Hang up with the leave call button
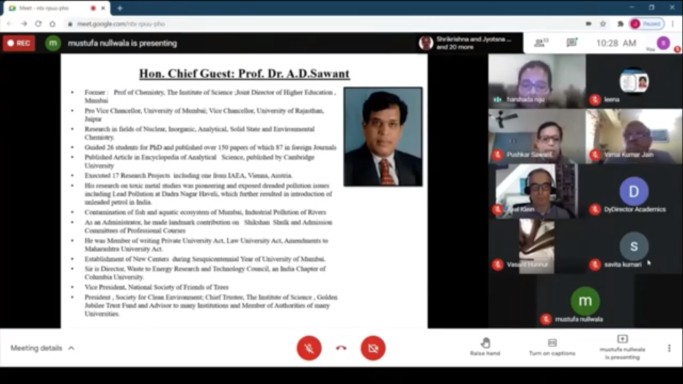Viewport: 683px width, 384px height. pyautogui.click(x=341, y=348)
